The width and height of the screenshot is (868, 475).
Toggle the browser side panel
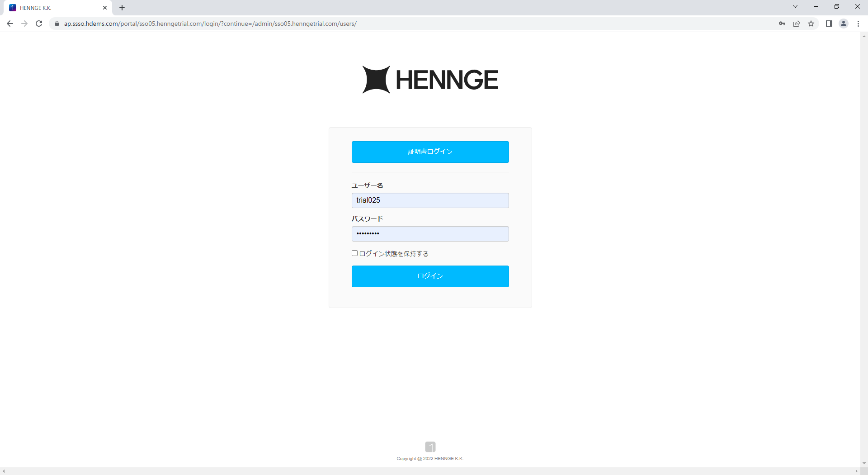tap(829, 24)
